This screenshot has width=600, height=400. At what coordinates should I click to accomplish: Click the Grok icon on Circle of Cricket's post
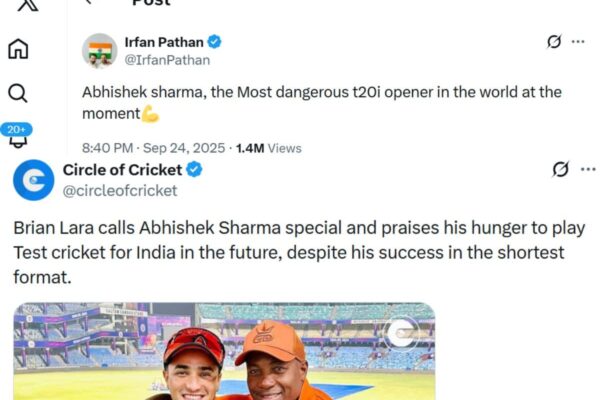click(560, 169)
